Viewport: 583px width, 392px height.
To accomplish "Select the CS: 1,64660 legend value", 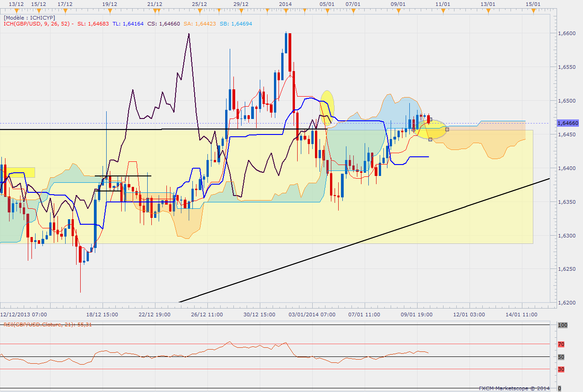I will click(x=164, y=24).
